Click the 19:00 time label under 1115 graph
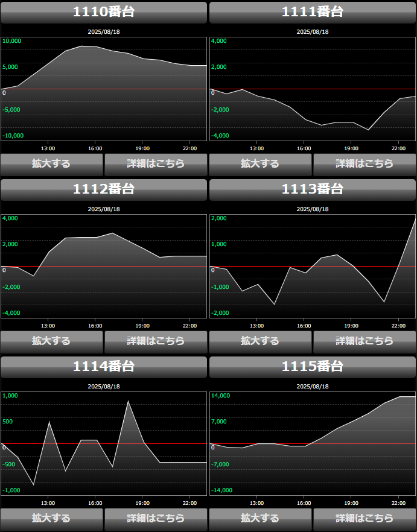 tap(351, 503)
